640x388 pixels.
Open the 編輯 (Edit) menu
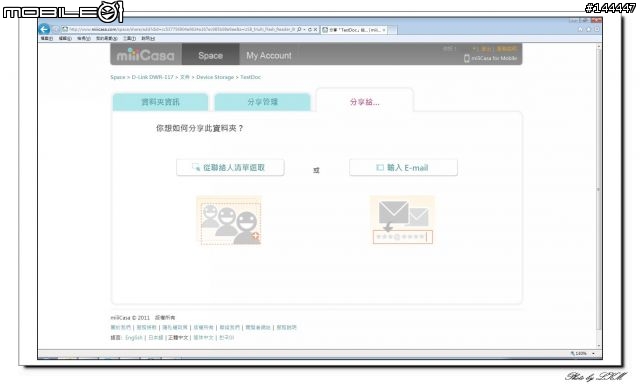65,38
